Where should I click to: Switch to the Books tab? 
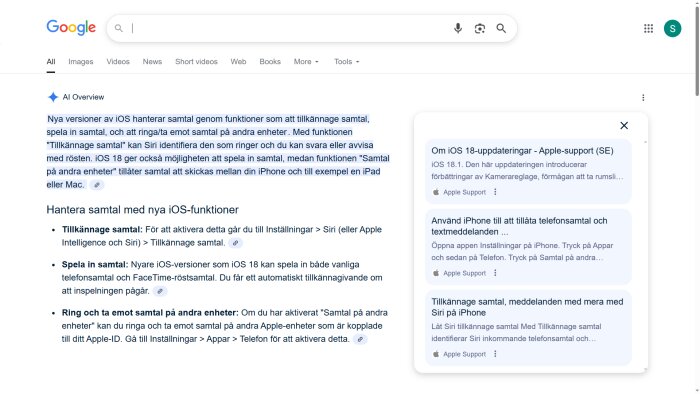pyautogui.click(x=270, y=62)
